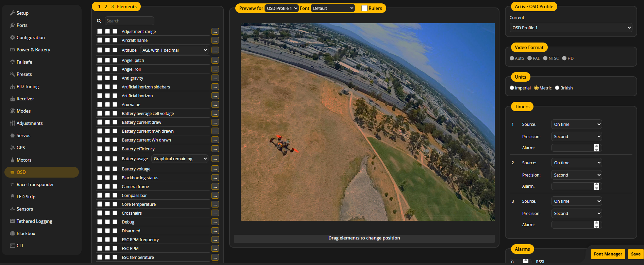Click the PID Tuning icon
Screen dimensions: 644x265
pyautogui.click(x=13, y=86)
